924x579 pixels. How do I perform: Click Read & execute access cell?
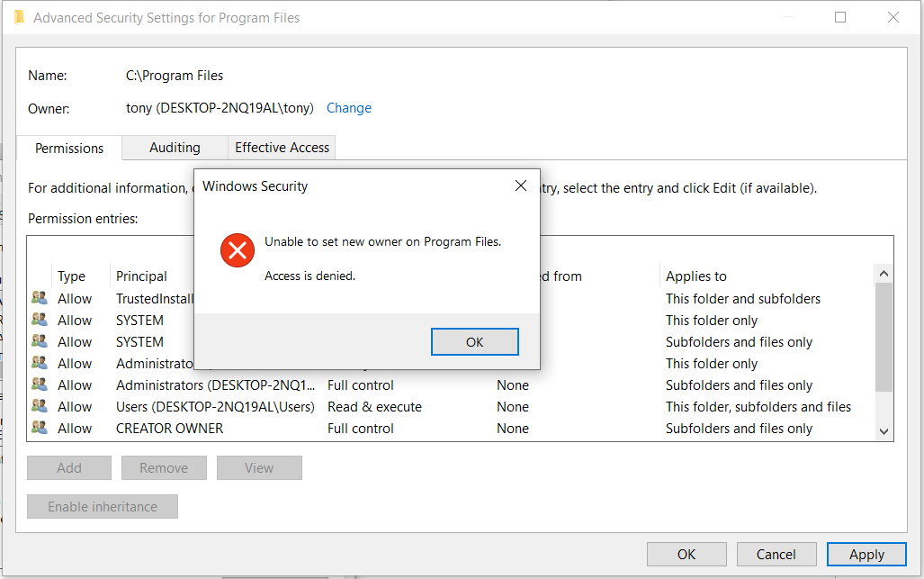point(375,407)
